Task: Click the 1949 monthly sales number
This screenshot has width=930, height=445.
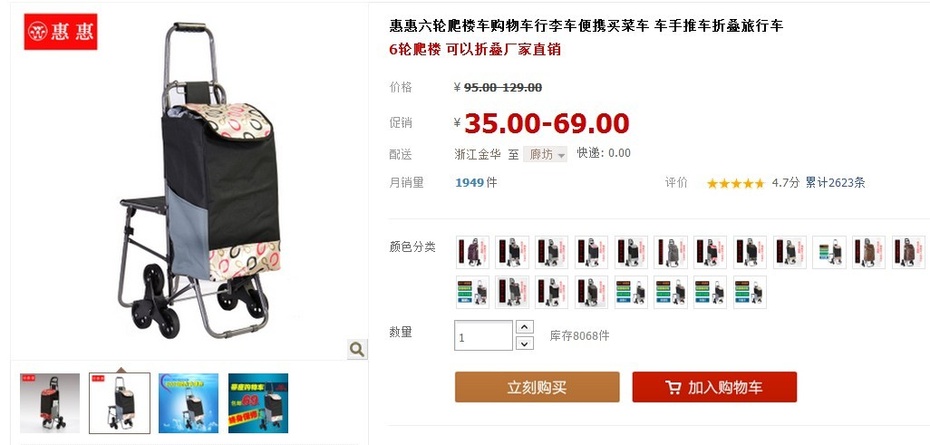Action: coord(470,183)
